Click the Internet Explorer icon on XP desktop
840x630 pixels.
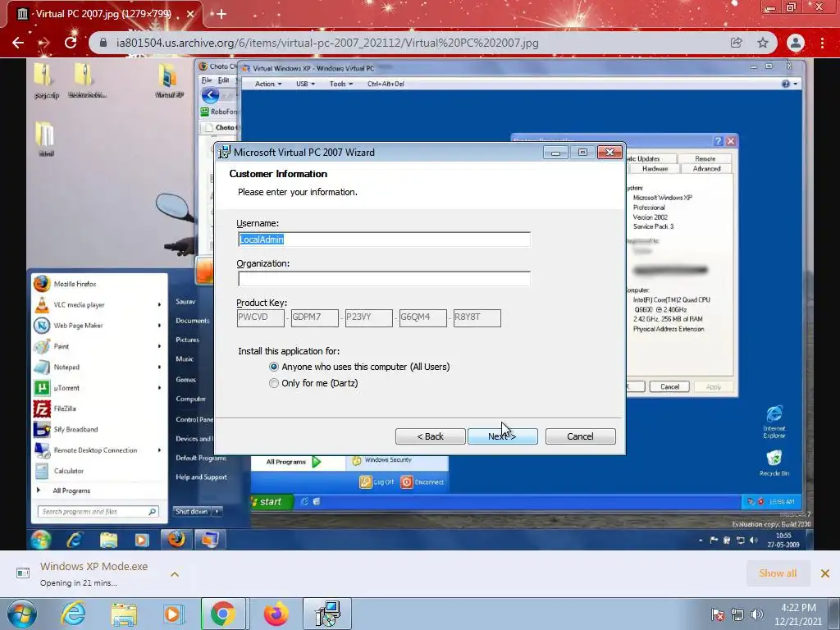774,421
